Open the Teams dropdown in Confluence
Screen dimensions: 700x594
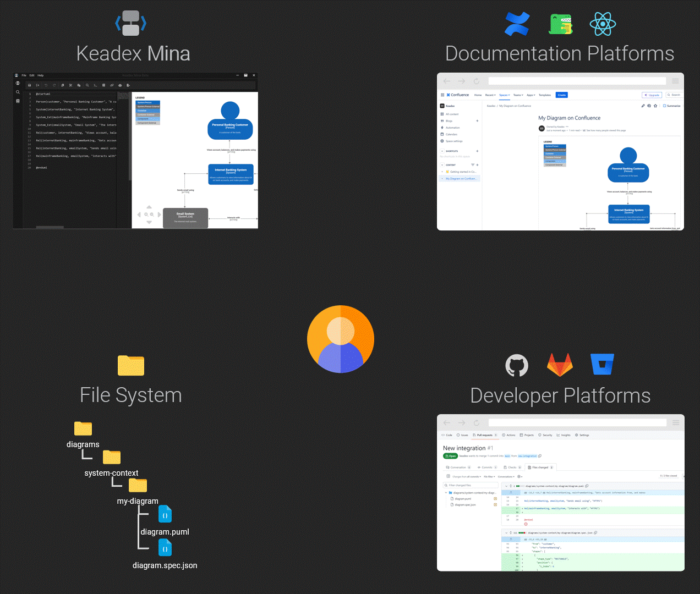click(x=517, y=95)
